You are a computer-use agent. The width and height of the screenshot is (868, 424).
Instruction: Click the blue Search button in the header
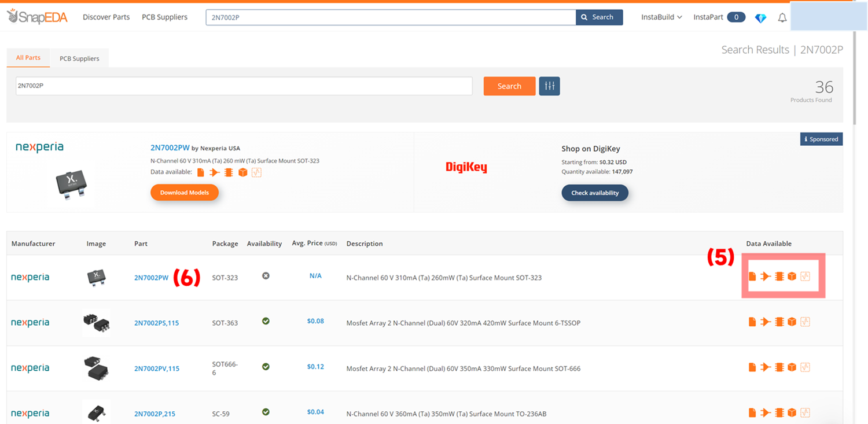pos(599,17)
